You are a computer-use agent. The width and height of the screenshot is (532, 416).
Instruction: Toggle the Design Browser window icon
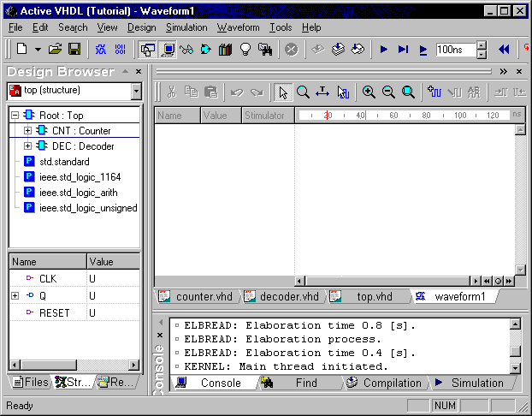pyautogui.click(x=148, y=50)
